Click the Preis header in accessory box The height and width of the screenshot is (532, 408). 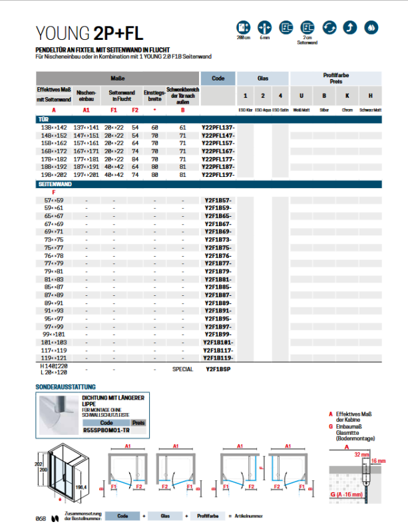(138, 423)
